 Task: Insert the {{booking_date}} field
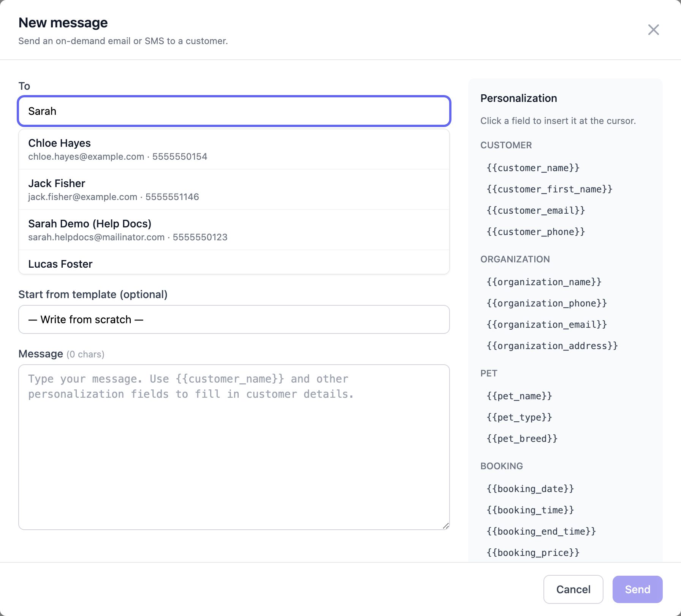[x=530, y=489]
